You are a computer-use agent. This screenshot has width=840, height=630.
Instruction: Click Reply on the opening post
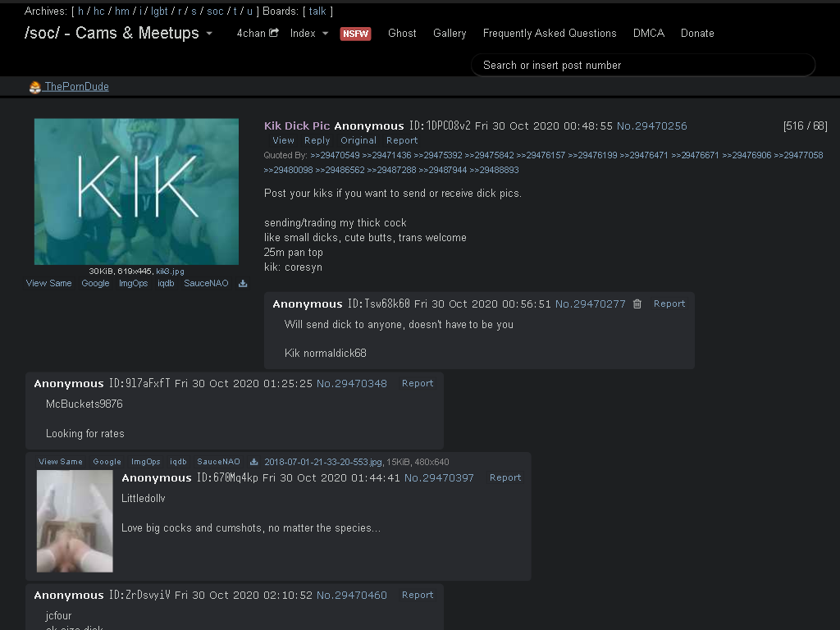pyautogui.click(x=317, y=140)
